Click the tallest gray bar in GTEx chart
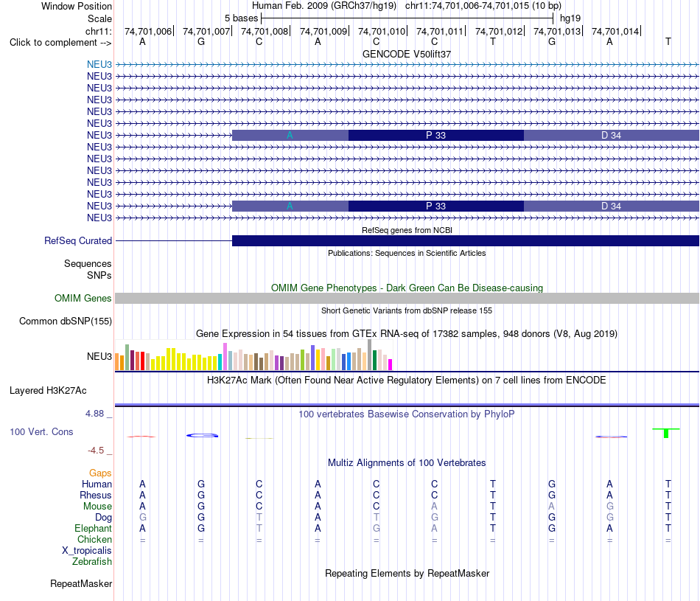700x601 pixels. pyautogui.click(x=370, y=355)
